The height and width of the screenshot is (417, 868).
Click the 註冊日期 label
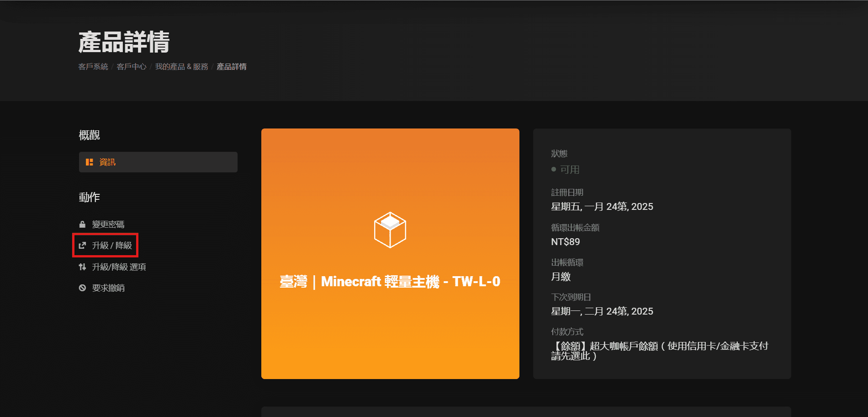[x=567, y=192]
